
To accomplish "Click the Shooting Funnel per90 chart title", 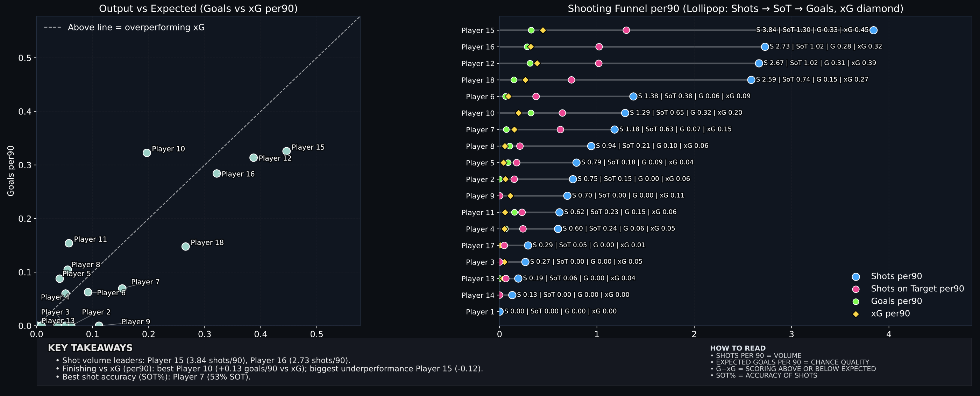I will (735, 9).
